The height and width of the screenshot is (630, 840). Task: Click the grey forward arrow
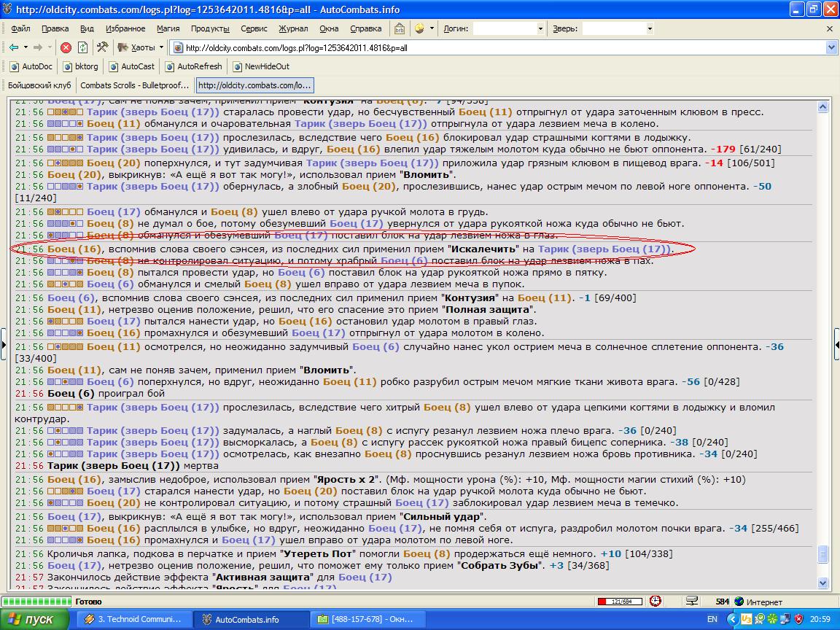[x=37, y=47]
